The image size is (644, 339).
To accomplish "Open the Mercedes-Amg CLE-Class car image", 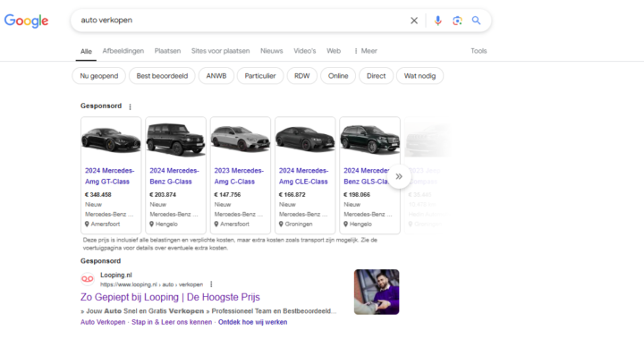I will click(305, 140).
